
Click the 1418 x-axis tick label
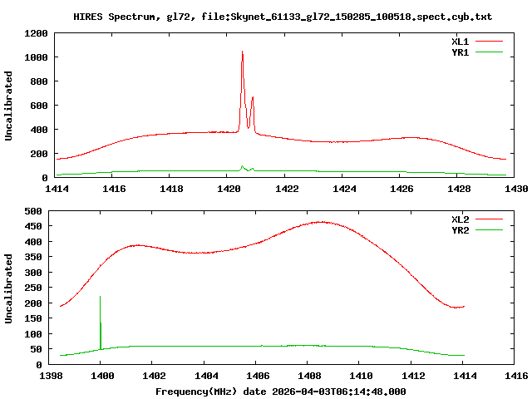(x=171, y=189)
